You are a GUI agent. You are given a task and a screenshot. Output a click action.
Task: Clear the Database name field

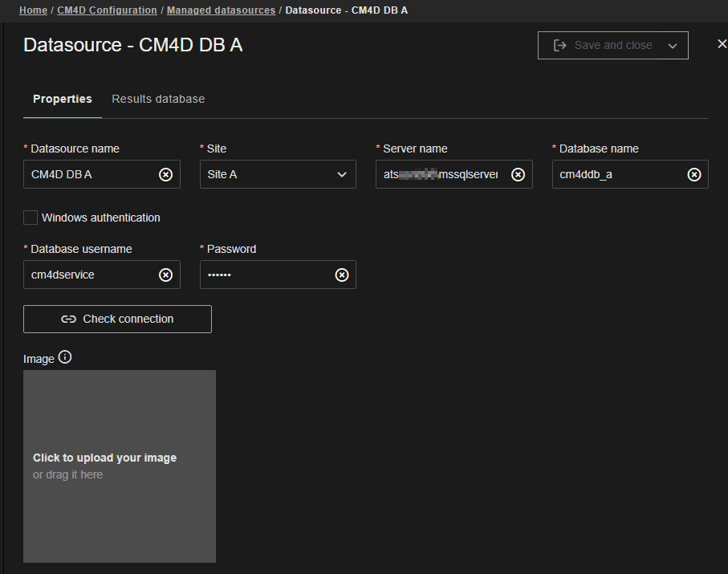pos(694,174)
